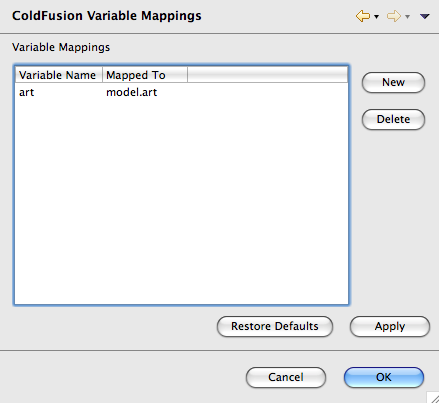Select the 'model.art' mapped value
This screenshot has height=403, width=439.
(x=131, y=92)
